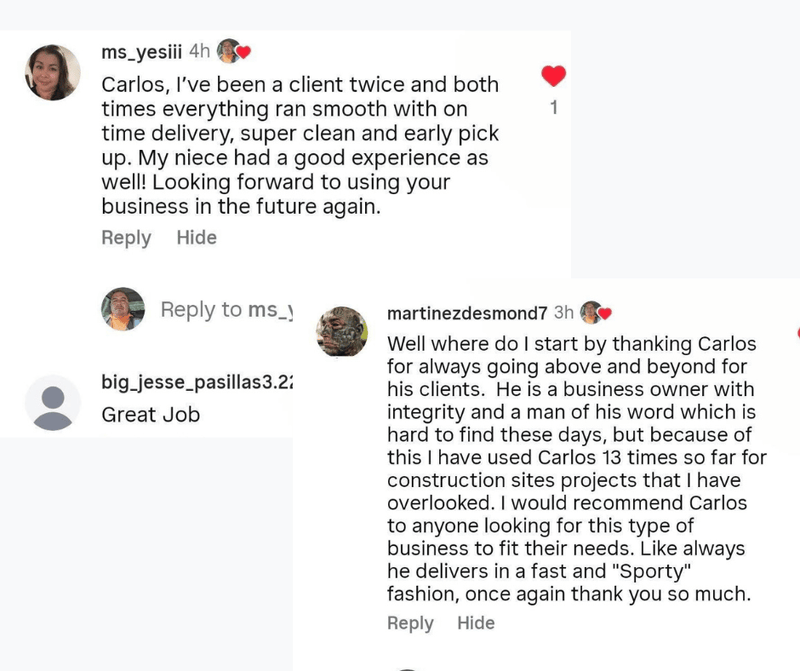Tap your profile avatar beside the reply field
800x671 pixels.
point(123,309)
